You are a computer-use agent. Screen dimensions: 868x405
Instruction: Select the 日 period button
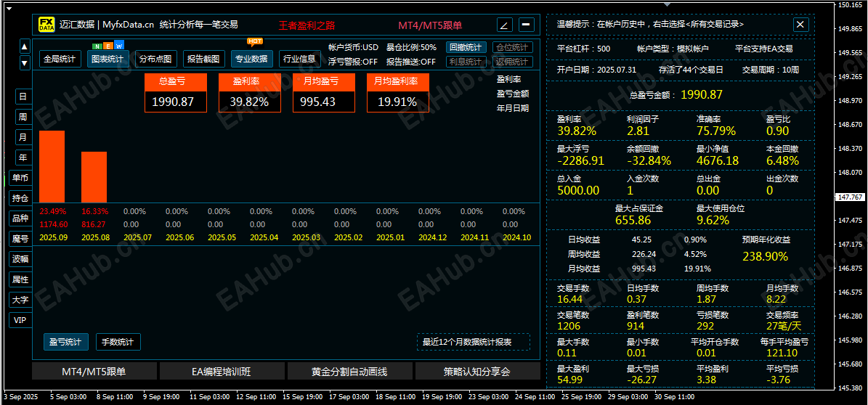23,97
